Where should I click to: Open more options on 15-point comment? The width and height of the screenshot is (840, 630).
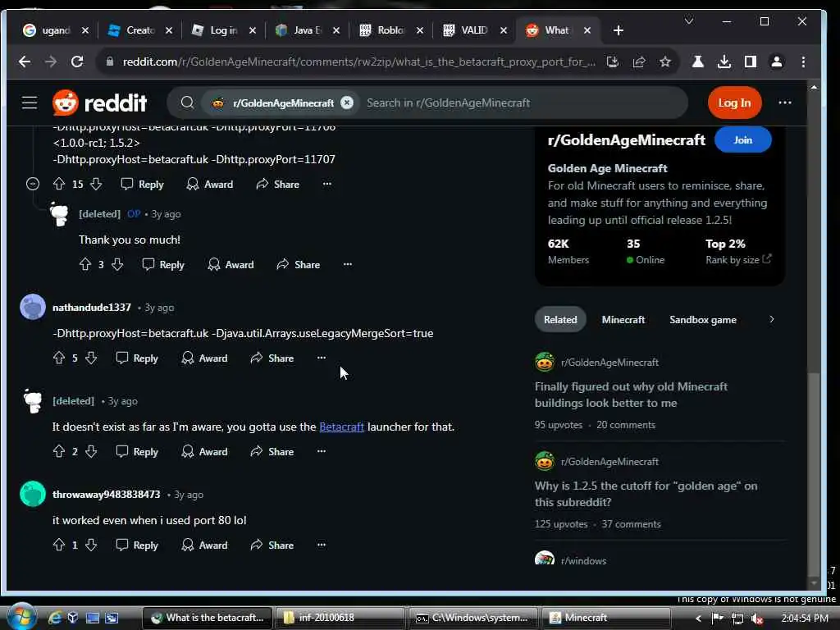click(x=326, y=184)
